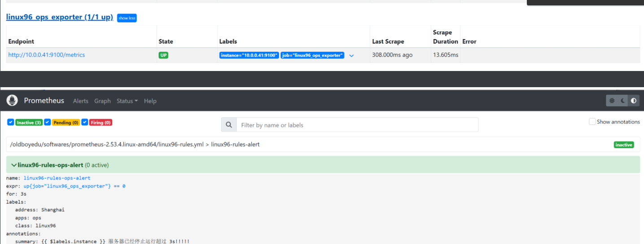
Task: Open the Help nav item
Action: [150, 101]
